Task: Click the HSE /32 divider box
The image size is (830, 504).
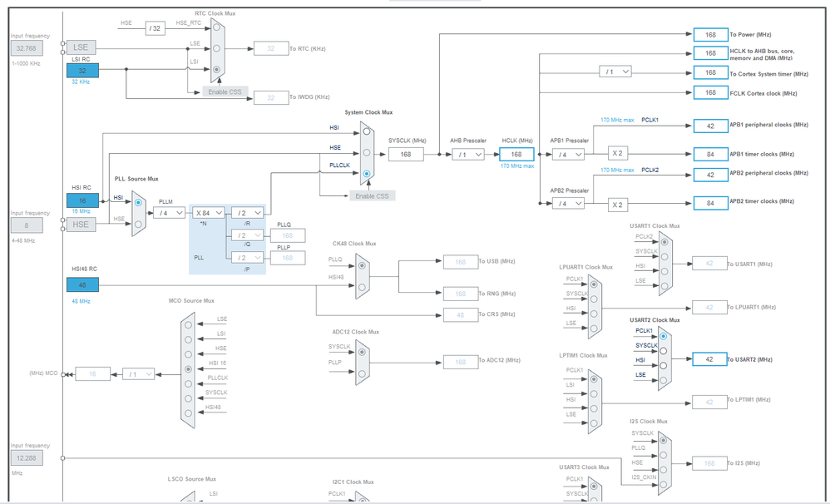Action: pyautogui.click(x=155, y=28)
